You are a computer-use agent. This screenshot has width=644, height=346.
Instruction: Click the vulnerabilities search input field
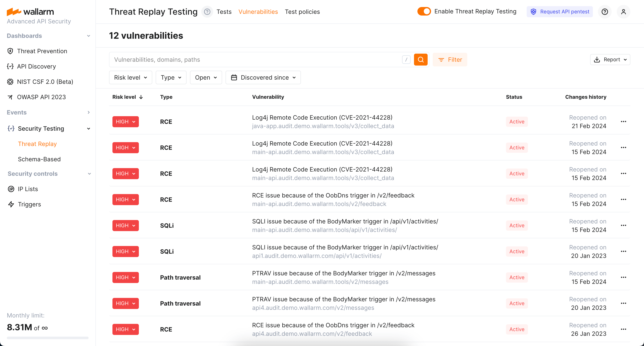250,59
